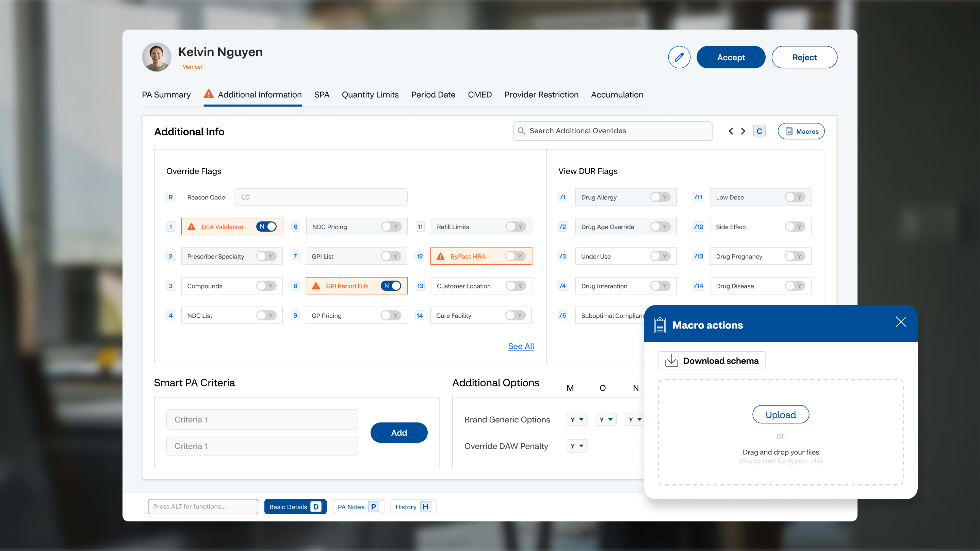Click the Reject button
This screenshot has width=980, height=551.
coord(804,57)
